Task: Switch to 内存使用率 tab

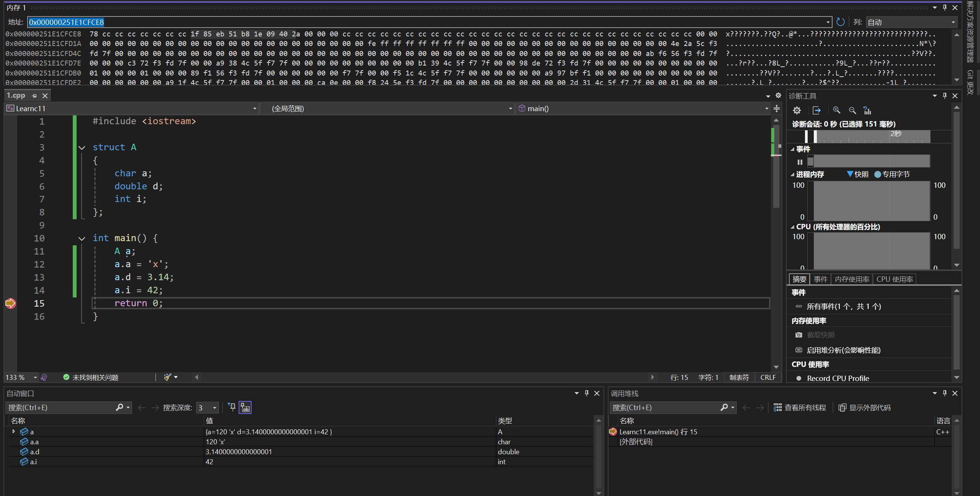Action: click(852, 279)
